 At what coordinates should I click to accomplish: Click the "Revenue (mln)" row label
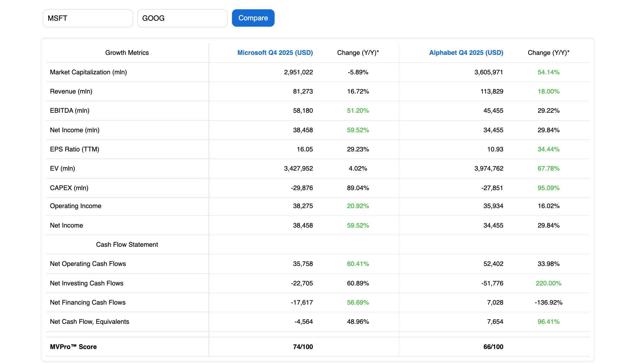coord(71,91)
